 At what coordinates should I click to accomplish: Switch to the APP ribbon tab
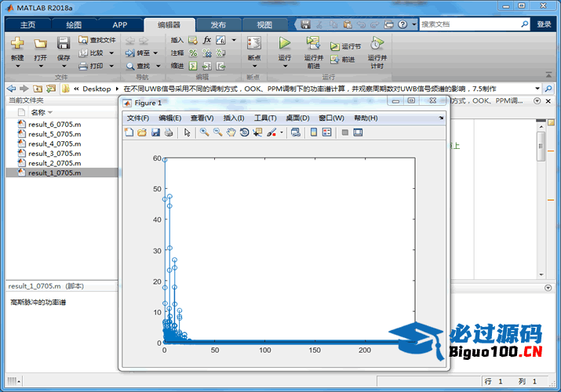pos(120,24)
